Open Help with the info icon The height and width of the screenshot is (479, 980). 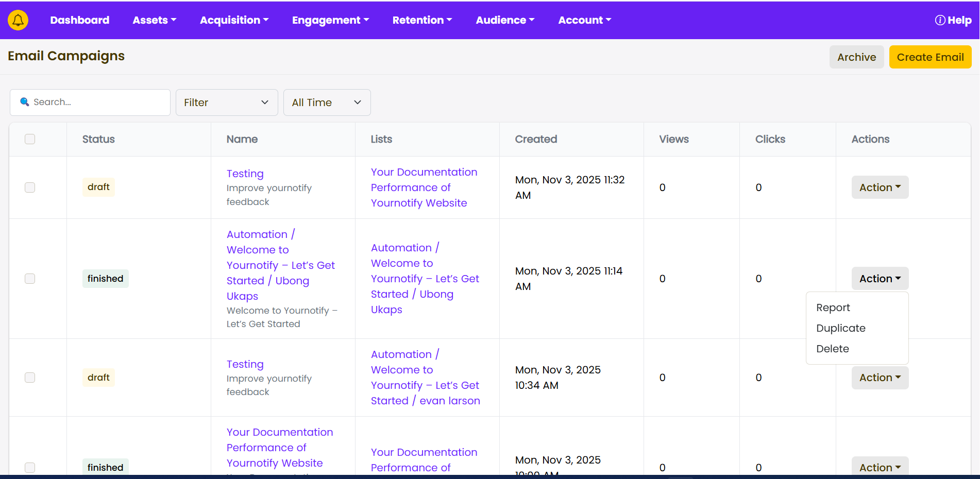tap(953, 20)
